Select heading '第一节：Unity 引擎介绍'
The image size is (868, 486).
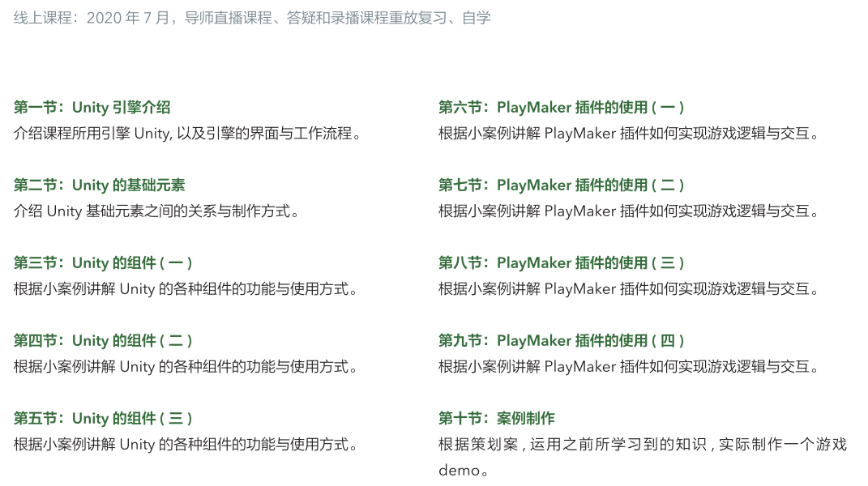coord(92,108)
